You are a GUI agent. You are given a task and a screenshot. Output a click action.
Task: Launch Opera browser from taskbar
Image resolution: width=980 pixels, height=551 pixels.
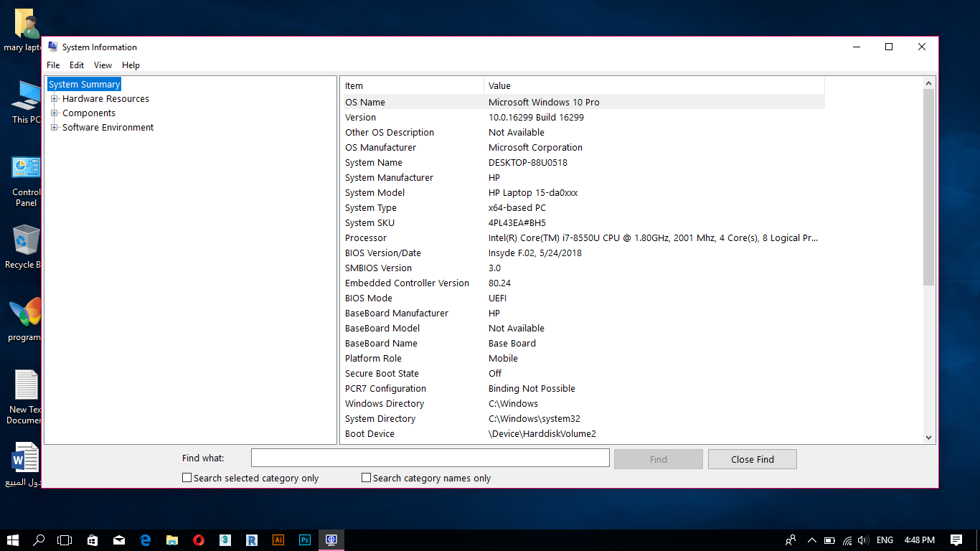[199, 540]
